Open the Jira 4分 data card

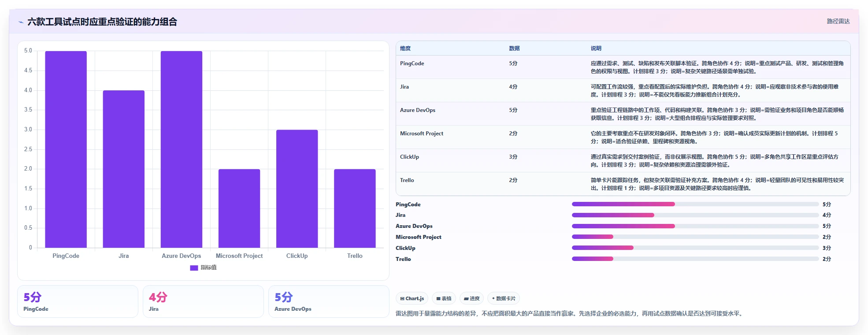click(203, 301)
